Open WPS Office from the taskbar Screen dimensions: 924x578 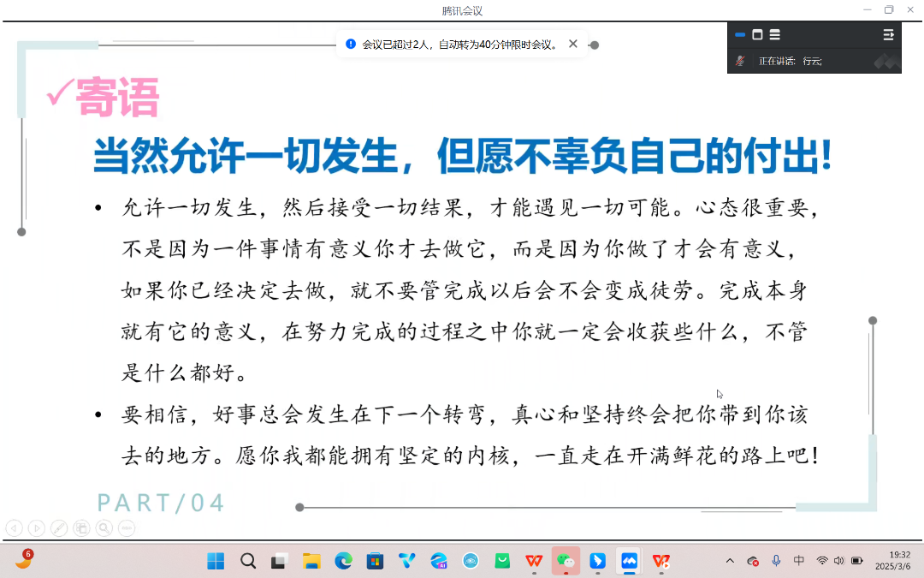[534, 561]
